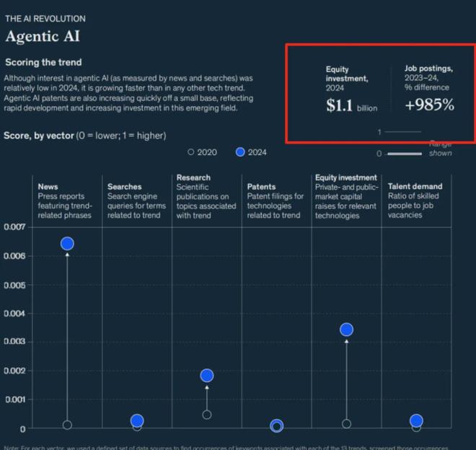
Task: Click the Patents overlapping data dot
Action: tap(276, 426)
